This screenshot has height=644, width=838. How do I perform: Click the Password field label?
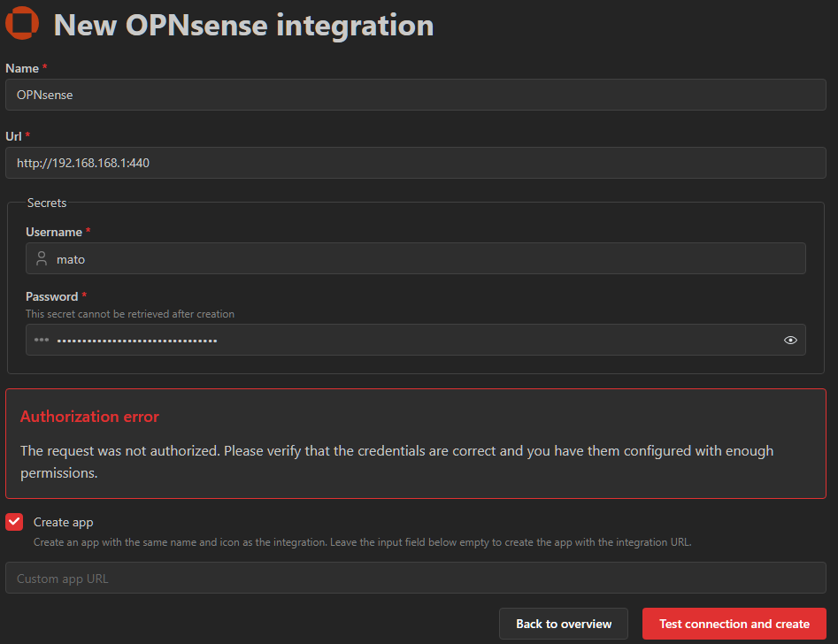click(52, 296)
